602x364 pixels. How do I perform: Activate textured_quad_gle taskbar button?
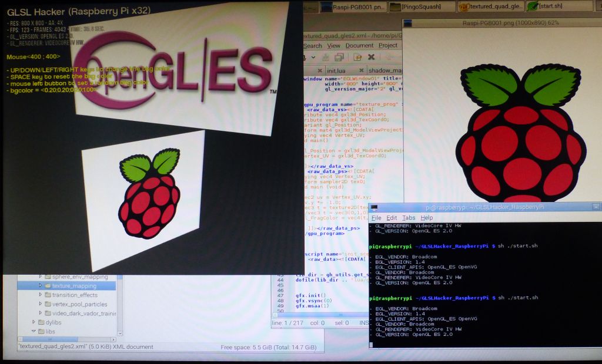click(x=490, y=6)
